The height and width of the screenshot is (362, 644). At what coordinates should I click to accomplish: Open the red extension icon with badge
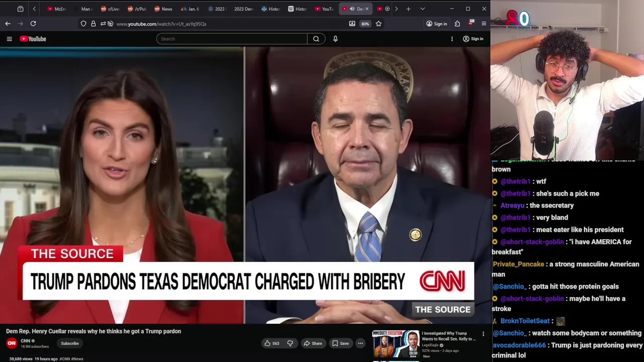[471, 23]
